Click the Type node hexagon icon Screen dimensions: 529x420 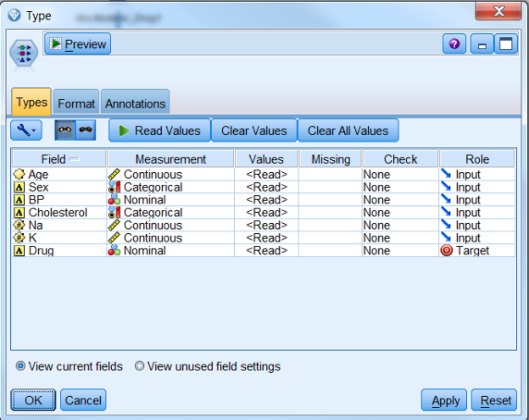(x=24, y=54)
